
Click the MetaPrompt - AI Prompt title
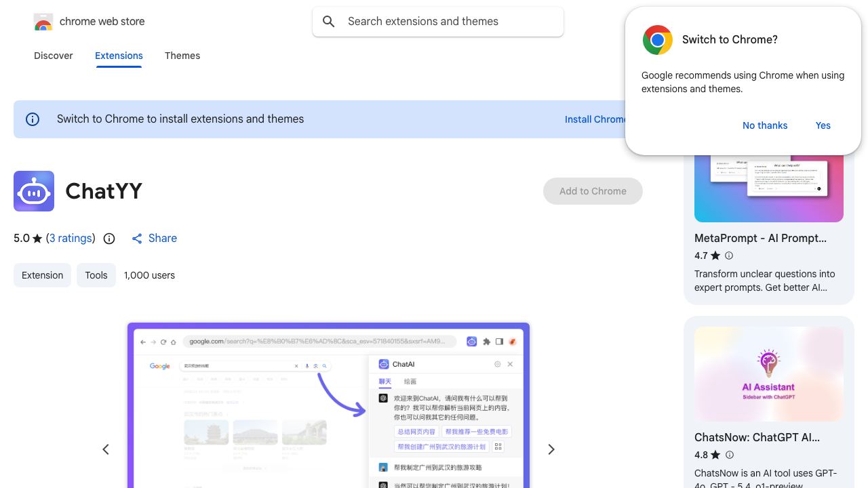click(760, 239)
